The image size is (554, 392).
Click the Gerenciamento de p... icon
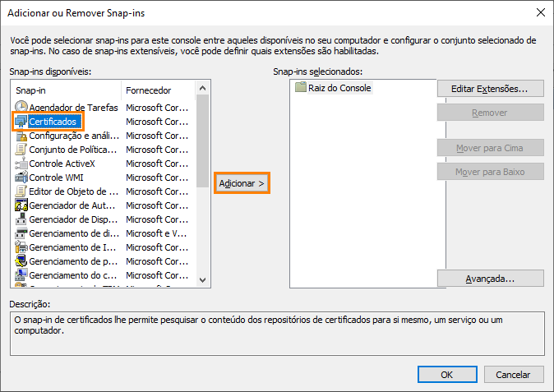[x=21, y=261]
